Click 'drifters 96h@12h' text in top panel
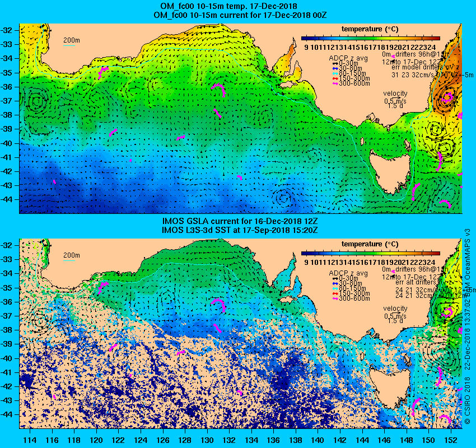Image resolution: width=476 pixels, height=448 pixels. tap(422, 55)
